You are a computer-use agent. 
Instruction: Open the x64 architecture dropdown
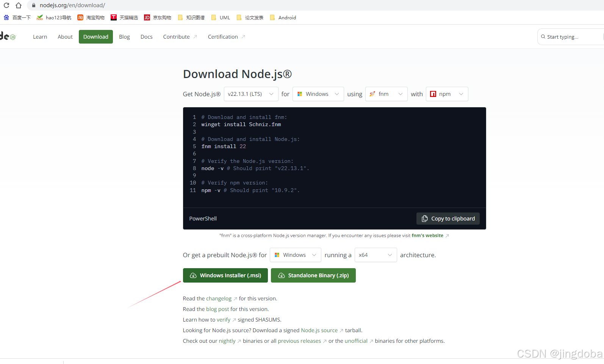(x=376, y=255)
